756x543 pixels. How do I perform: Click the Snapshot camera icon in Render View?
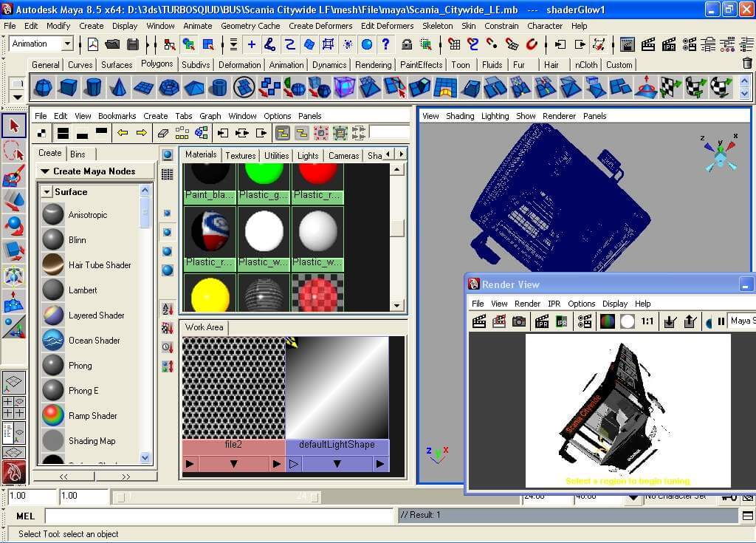(x=520, y=321)
